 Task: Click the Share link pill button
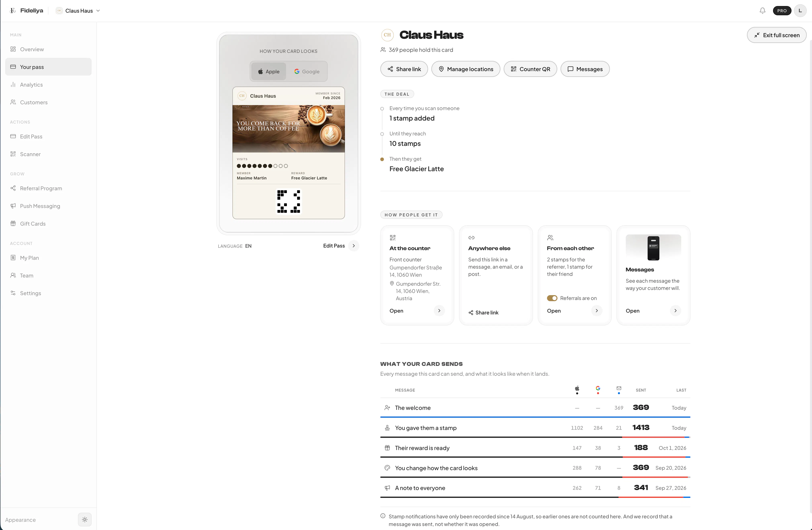(404, 69)
